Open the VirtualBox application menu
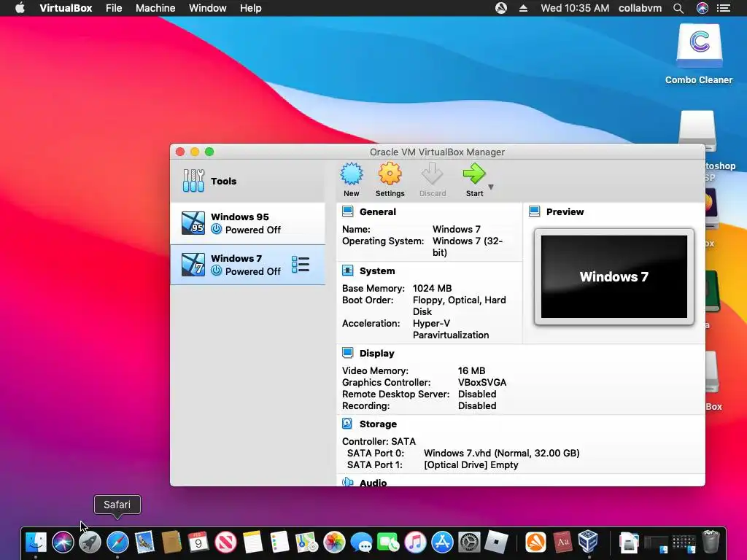 click(66, 8)
